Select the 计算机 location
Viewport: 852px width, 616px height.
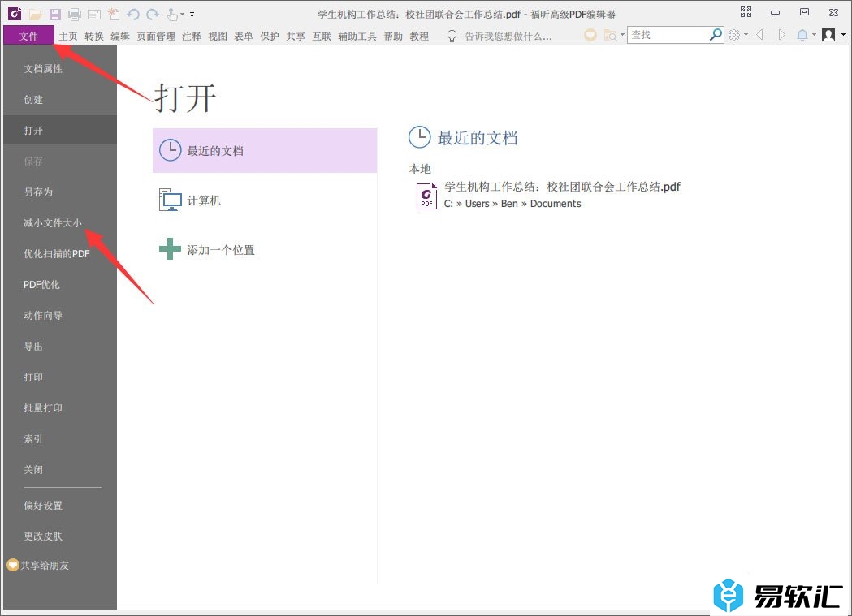point(265,200)
